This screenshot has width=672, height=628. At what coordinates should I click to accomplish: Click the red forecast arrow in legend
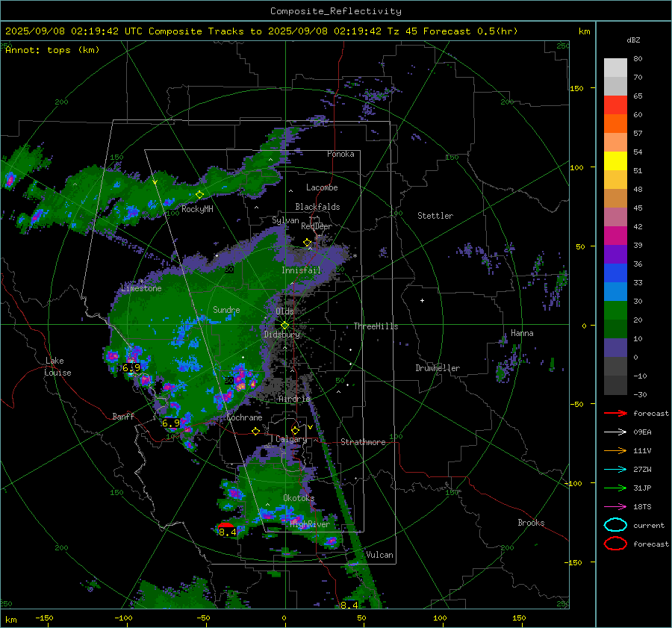(615, 413)
